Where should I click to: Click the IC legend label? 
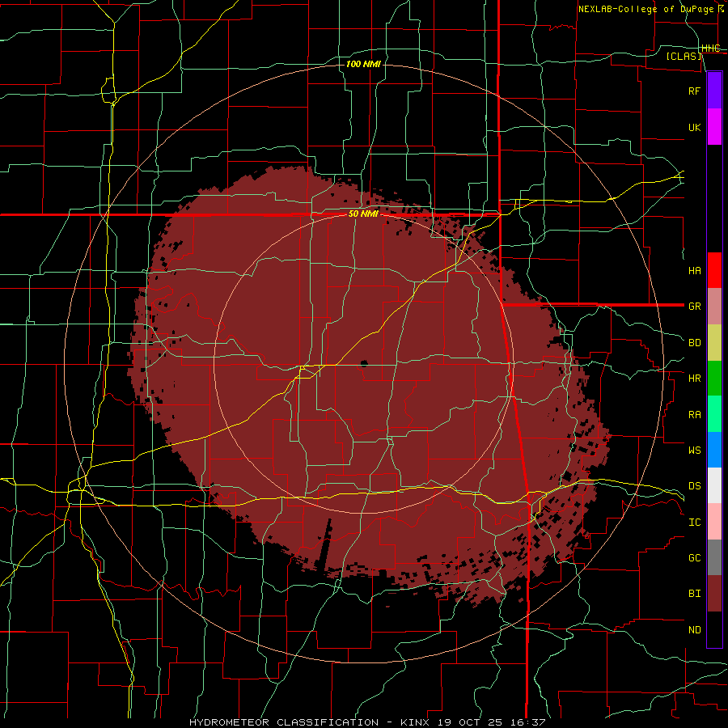[694, 523]
